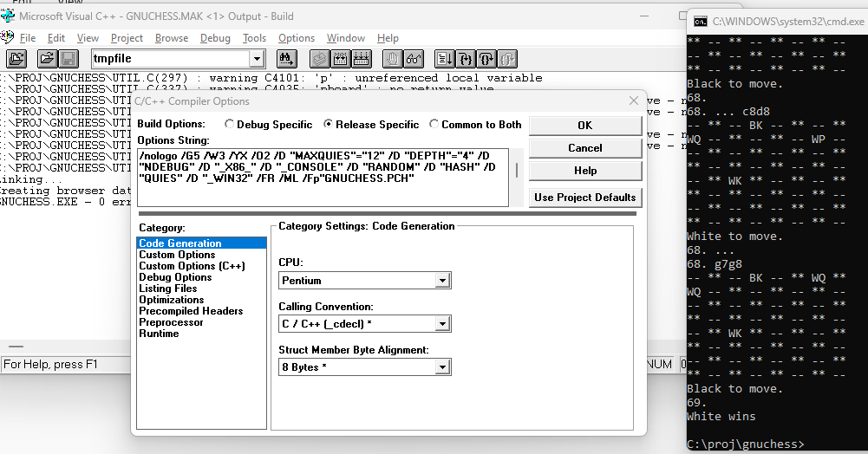Click the Rebuild All toolbar icon
Viewport: 868px width, 454px height.
click(x=361, y=59)
